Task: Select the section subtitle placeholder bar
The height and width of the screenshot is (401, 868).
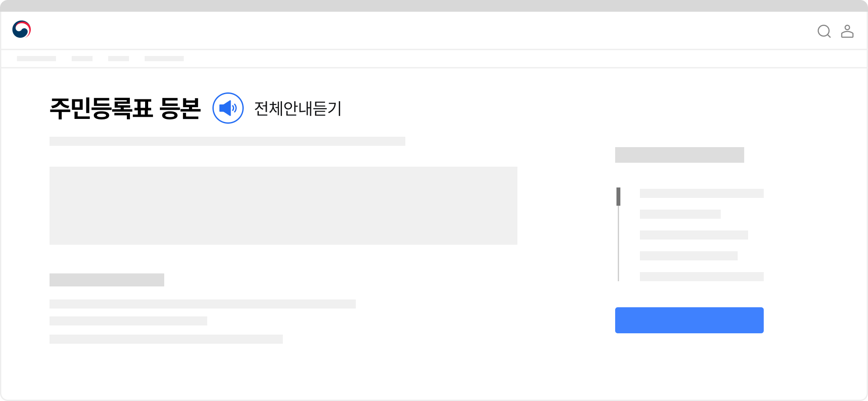Action: tap(107, 279)
